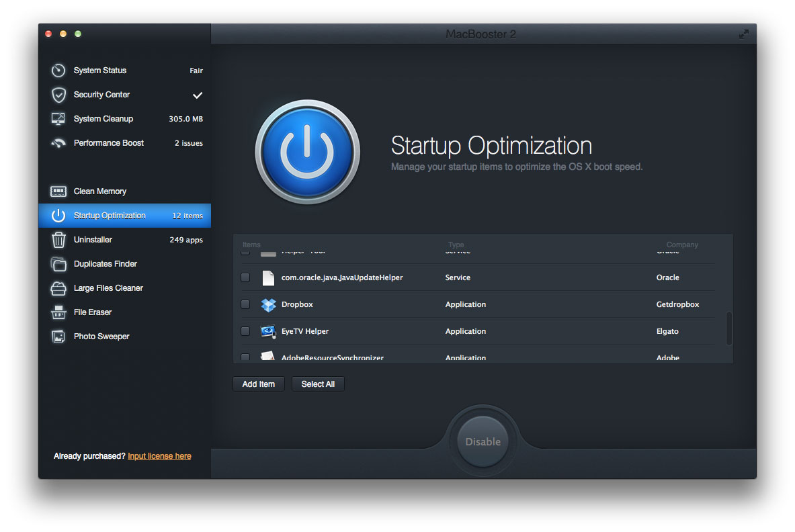Select Clean Memory in sidebar
Screen dimensions: 795x532
click(x=125, y=191)
